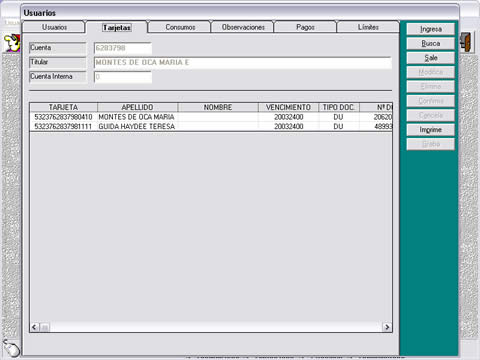Click the cartoon character icon at top left
The width and height of the screenshot is (480, 360).
(12, 43)
